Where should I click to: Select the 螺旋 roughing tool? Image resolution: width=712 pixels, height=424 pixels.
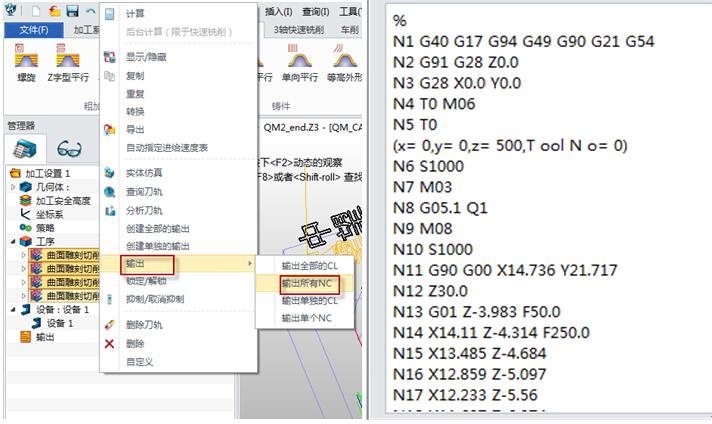pos(26,64)
